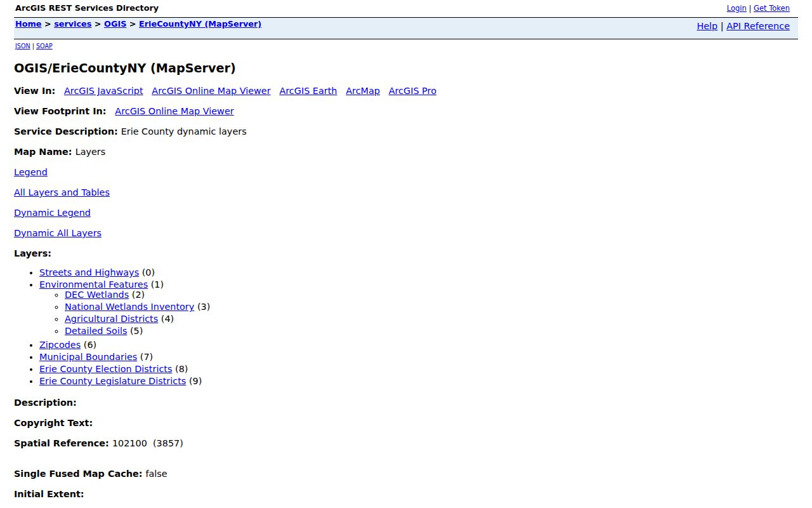Open the API Reference link
This screenshot has width=812, height=508.
[758, 26]
